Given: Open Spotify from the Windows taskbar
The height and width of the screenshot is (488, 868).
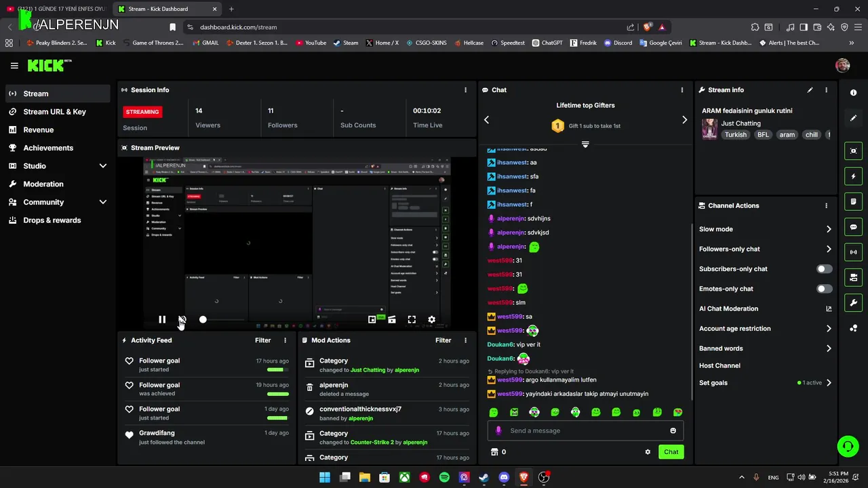Looking at the screenshot, I should (444, 477).
